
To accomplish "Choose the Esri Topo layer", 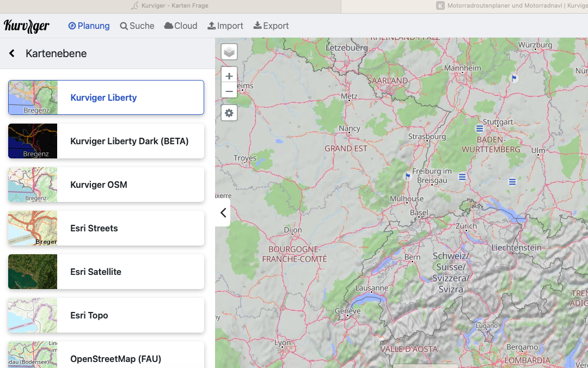I will tap(106, 315).
